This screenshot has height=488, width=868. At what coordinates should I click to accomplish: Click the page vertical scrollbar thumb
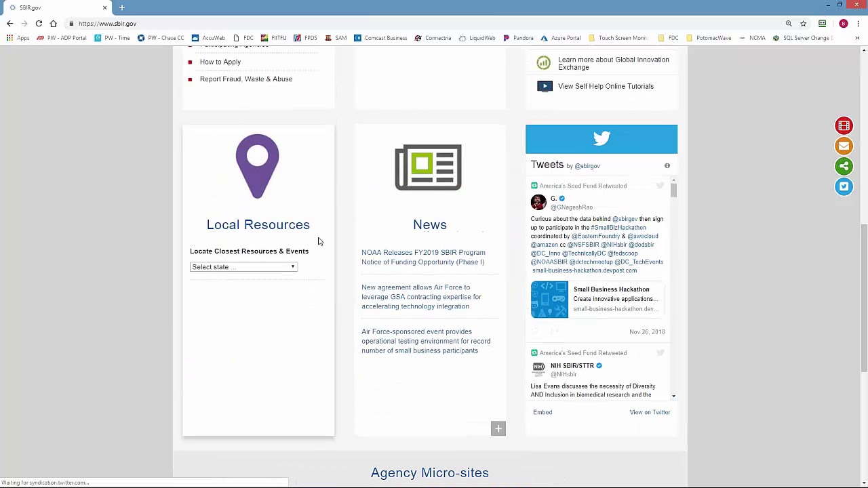tap(864, 298)
